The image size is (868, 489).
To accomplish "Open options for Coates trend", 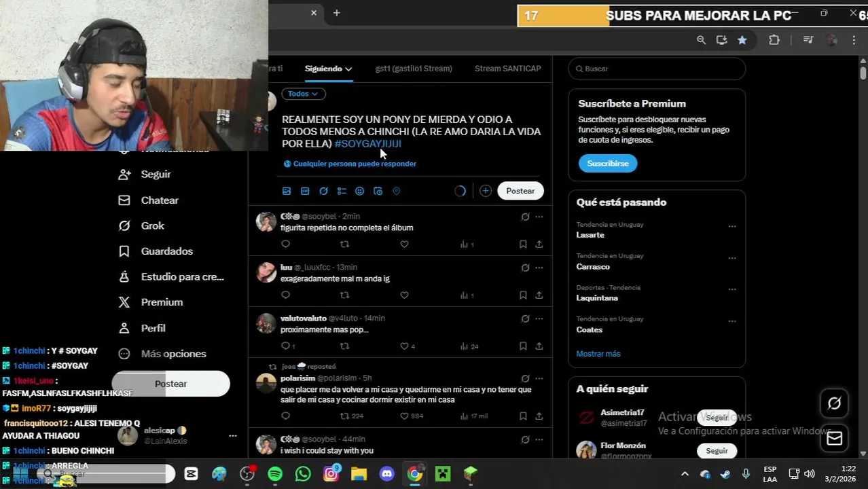I will point(732,321).
